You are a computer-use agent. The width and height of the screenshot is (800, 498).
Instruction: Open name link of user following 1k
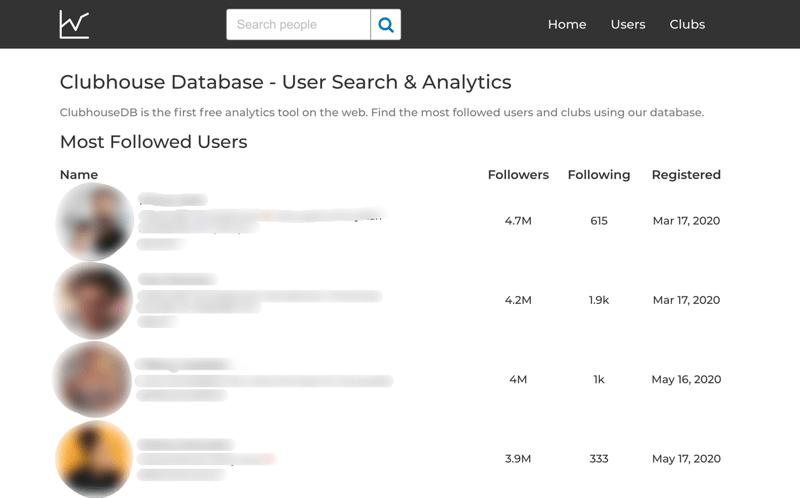tap(183, 364)
